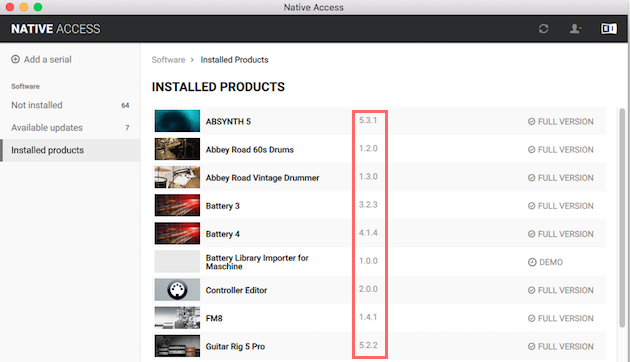Select the ABSYNTH 5 product name

point(228,122)
